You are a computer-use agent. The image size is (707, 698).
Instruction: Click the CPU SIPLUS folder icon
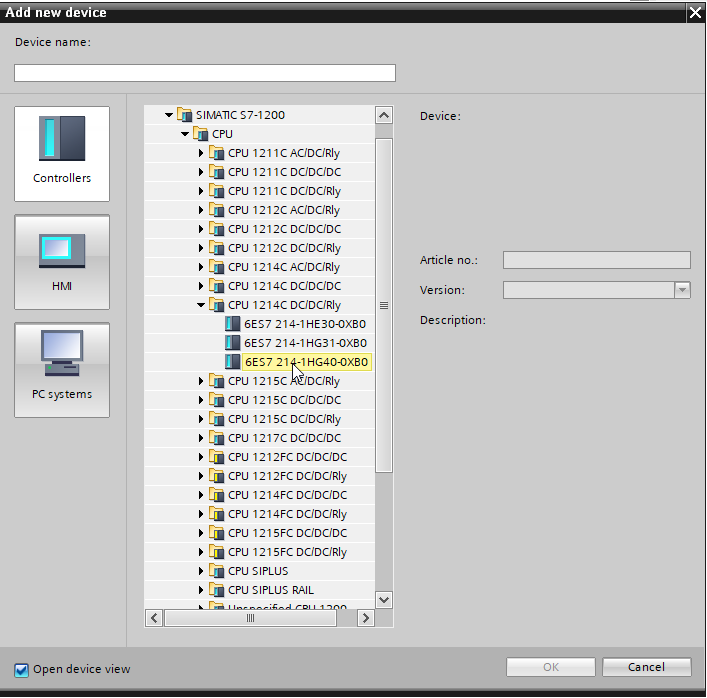point(216,571)
